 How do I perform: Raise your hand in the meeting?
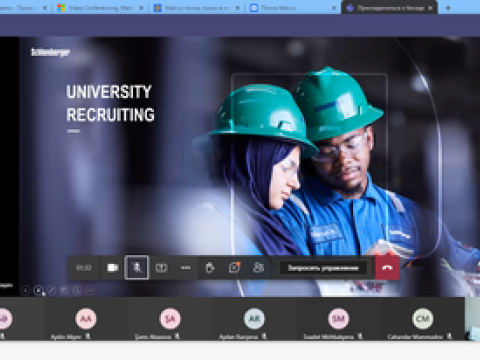pos(210,268)
